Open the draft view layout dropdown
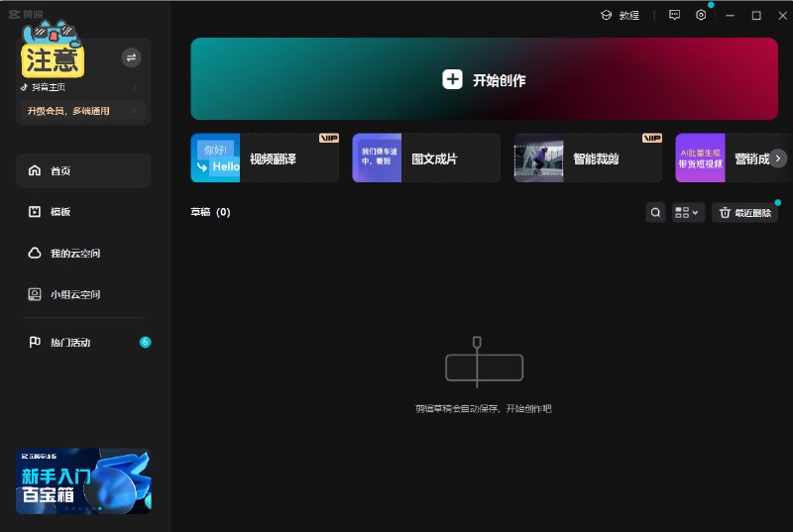Screen dimensions: 793x532 (x=687, y=212)
